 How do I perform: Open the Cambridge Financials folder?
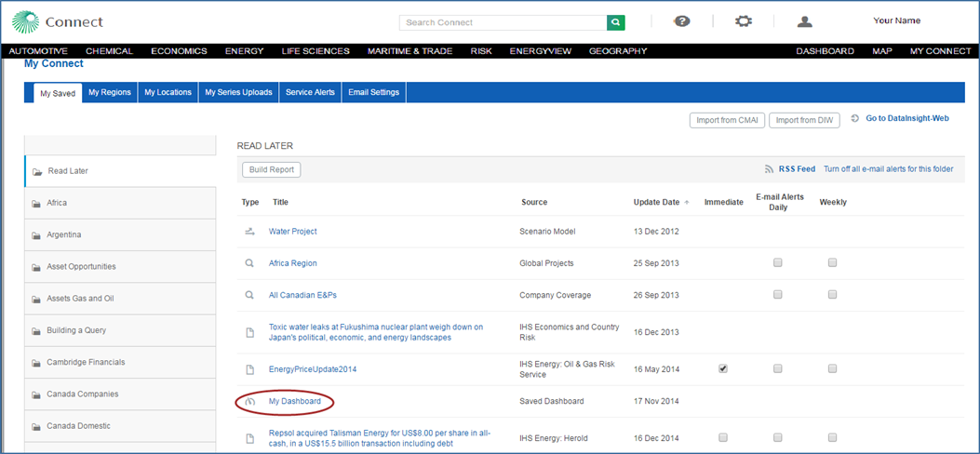tap(86, 362)
